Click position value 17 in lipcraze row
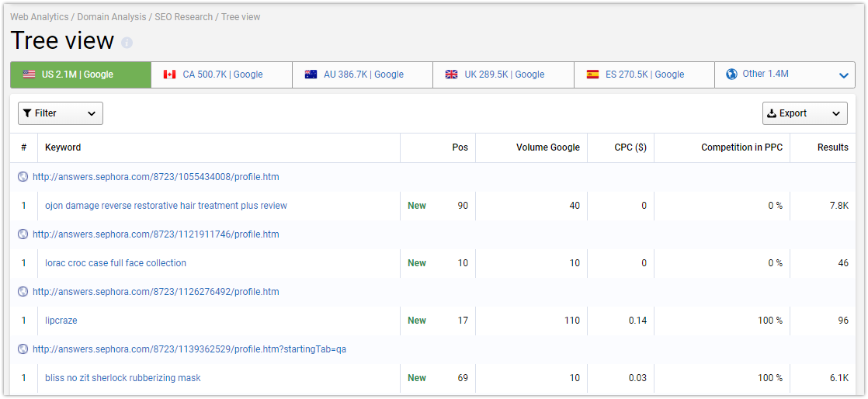The width and height of the screenshot is (868, 399). [463, 321]
